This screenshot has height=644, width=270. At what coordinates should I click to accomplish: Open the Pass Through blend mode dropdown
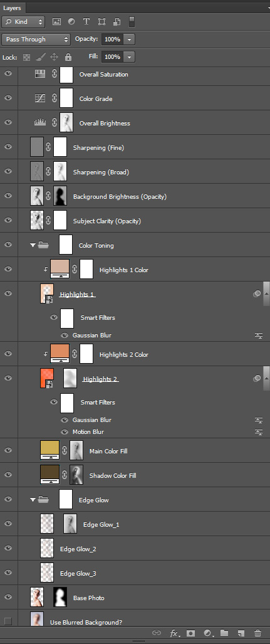36,40
